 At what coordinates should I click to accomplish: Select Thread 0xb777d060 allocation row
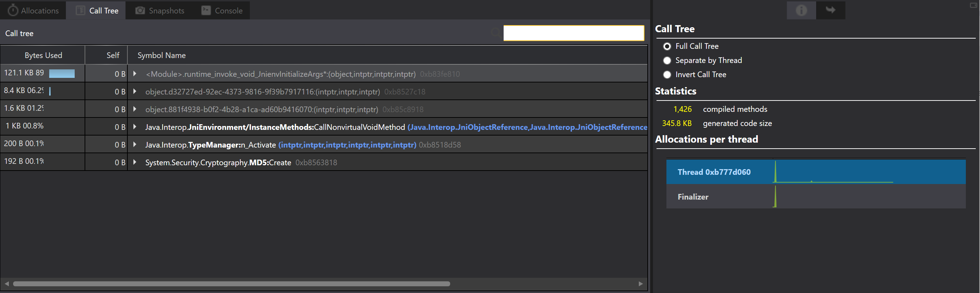(x=816, y=172)
